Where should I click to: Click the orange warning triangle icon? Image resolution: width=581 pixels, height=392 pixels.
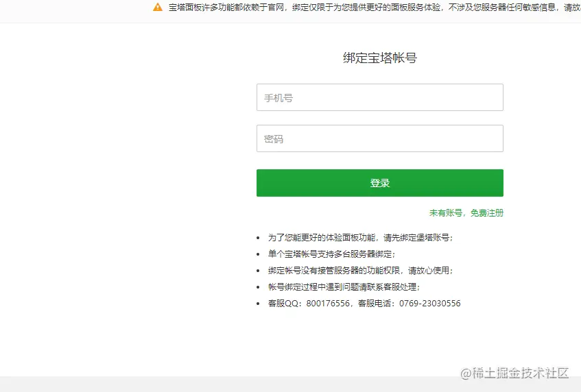tap(158, 7)
